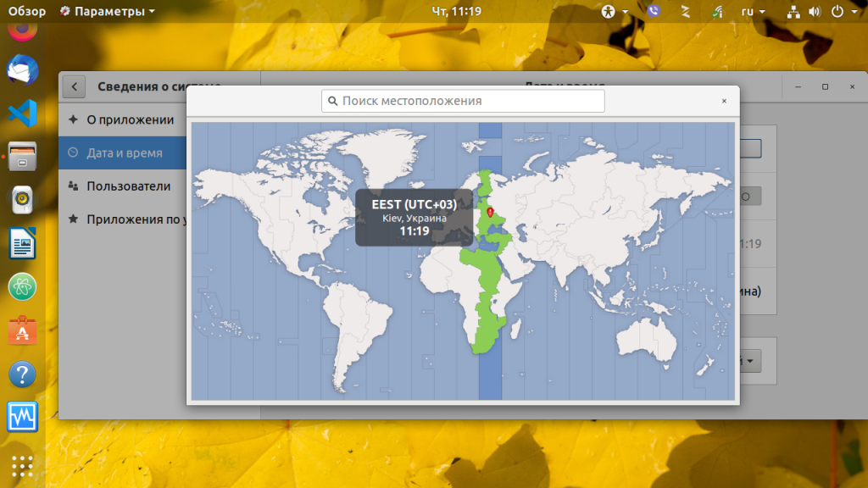Close the time zone map dialog
Screen dimensions: 868x488
[x=723, y=101]
